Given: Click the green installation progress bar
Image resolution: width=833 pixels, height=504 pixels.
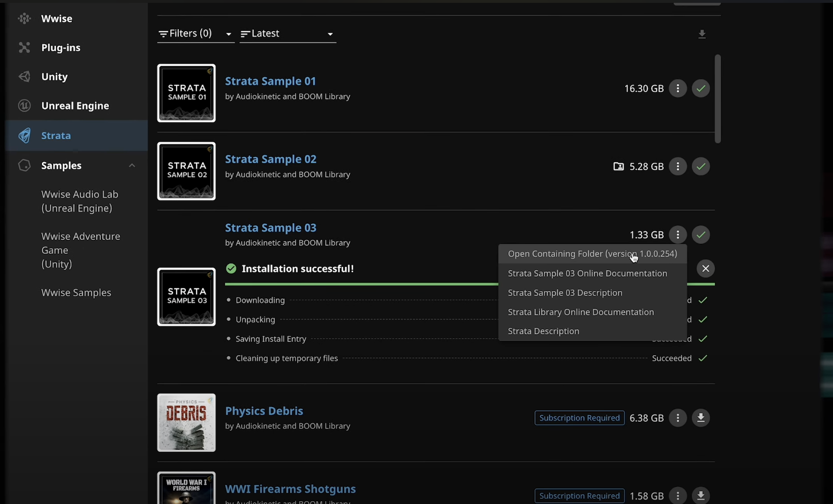Looking at the screenshot, I should coord(361,284).
